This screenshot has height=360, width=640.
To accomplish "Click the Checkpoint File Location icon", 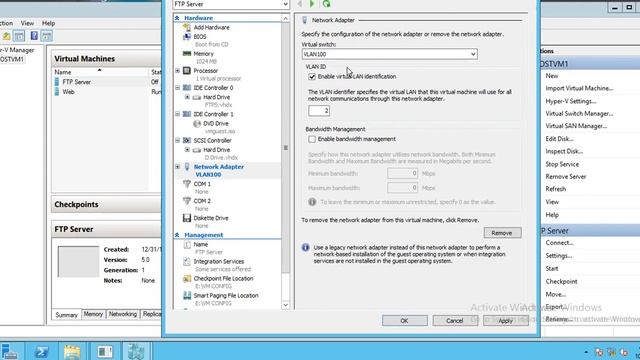I will point(187,278).
